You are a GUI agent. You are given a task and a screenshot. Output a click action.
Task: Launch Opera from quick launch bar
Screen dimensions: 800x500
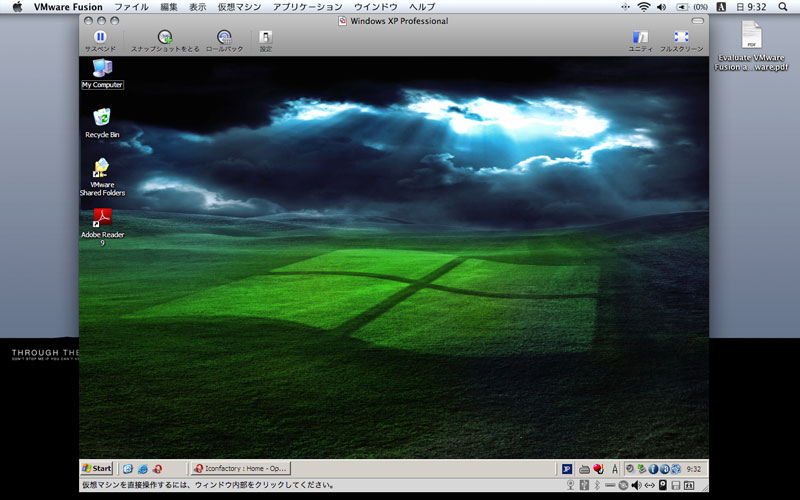click(x=158, y=468)
